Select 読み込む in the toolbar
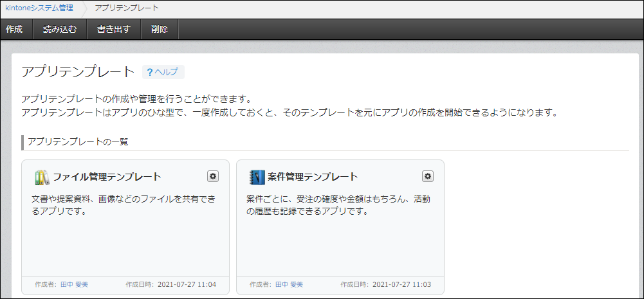This screenshot has height=299, width=644. click(59, 30)
